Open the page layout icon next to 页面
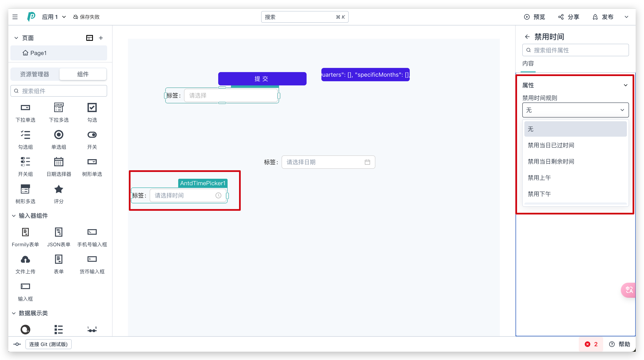Viewport: 644px width, 360px height. pyautogui.click(x=89, y=38)
